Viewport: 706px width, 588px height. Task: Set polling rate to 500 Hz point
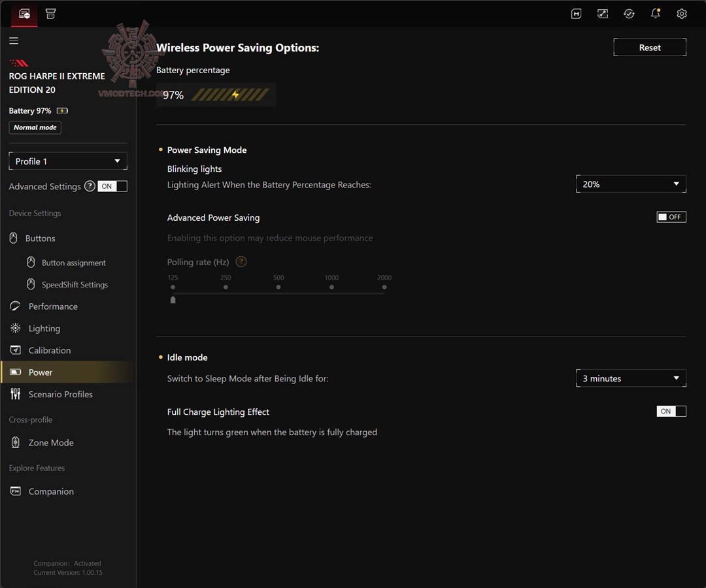click(x=278, y=287)
